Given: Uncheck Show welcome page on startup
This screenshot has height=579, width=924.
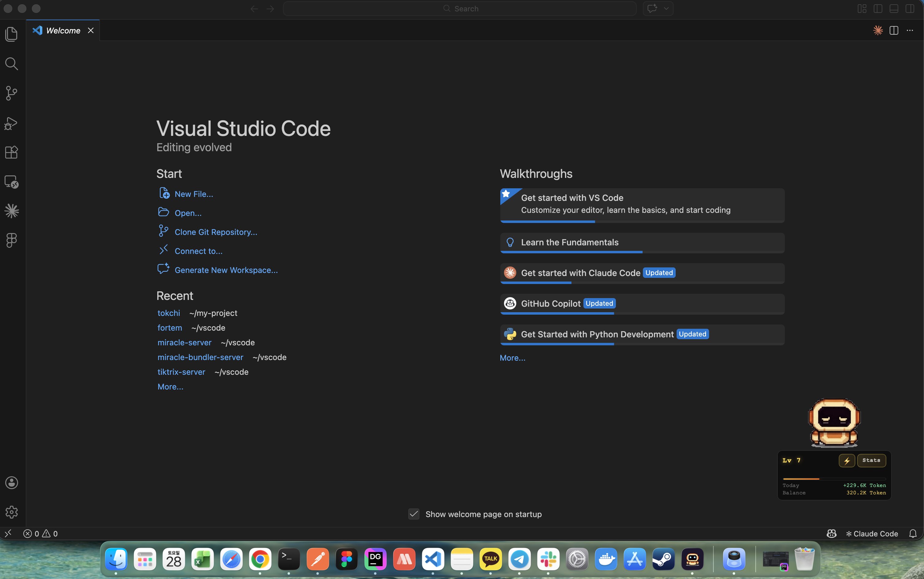Looking at the screenshot, I should click(414, 514).
